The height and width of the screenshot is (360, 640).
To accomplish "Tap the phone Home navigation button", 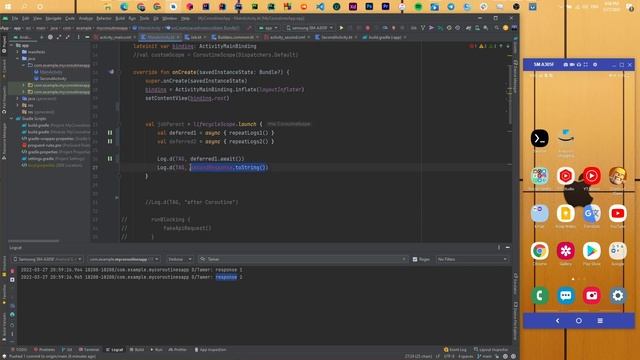I will coord(579,321).
